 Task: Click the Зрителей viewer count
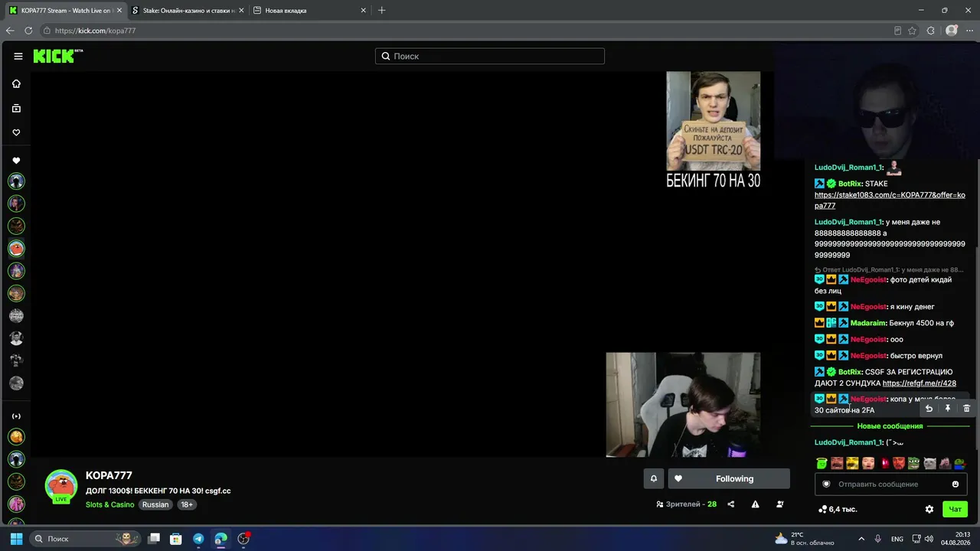pos(686,504)
